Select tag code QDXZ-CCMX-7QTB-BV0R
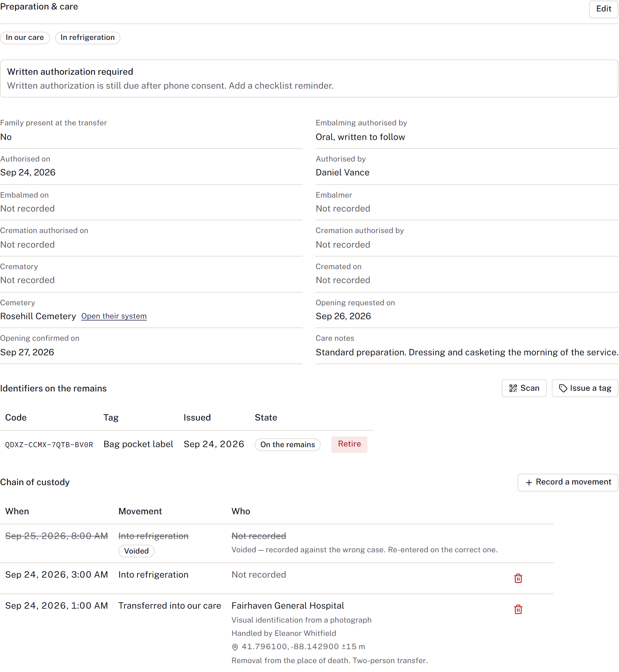Screen dimensions: 619x672 tap(49, 445)
